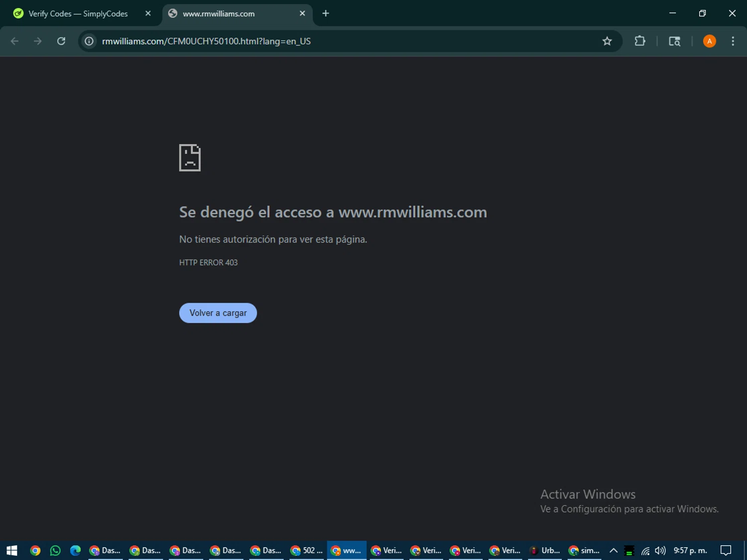Restore down the Chrome window

coord(702,13)
